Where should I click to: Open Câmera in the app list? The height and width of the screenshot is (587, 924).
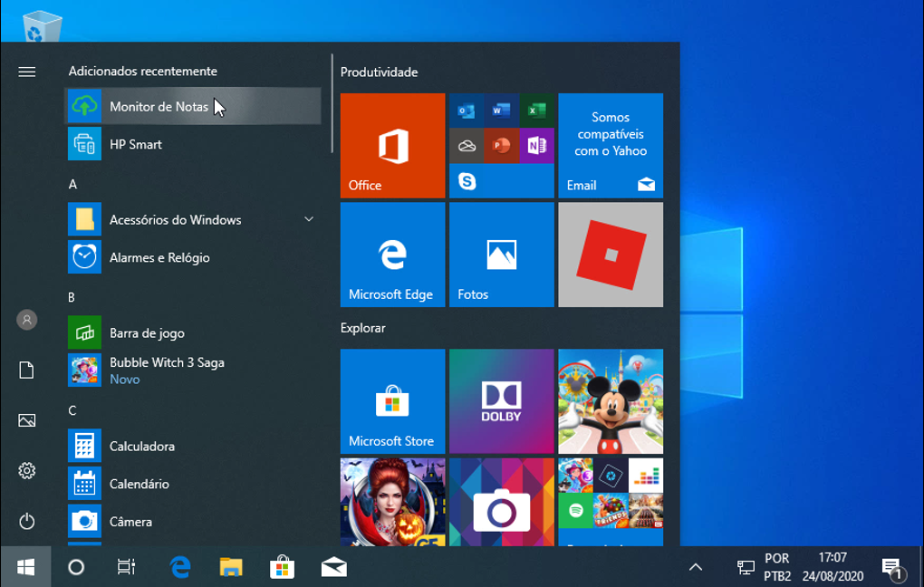[193, 521]
